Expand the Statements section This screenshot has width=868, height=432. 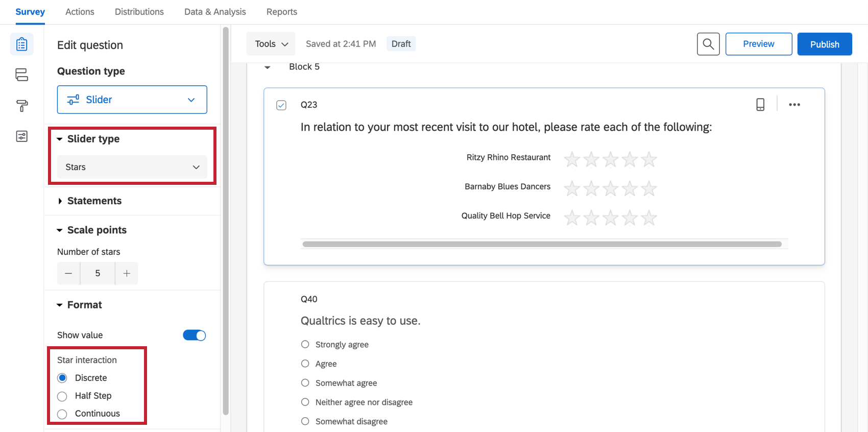coord(94,201)
